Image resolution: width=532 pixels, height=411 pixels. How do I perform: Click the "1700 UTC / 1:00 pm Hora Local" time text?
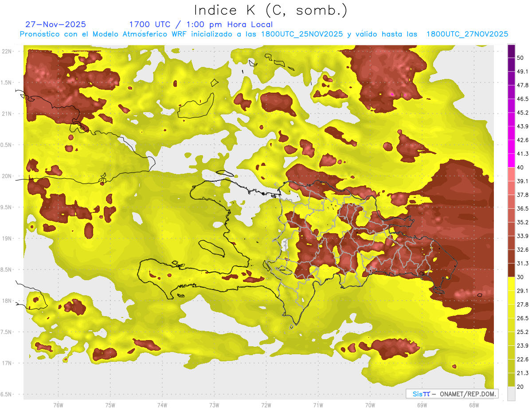(201, 24)
